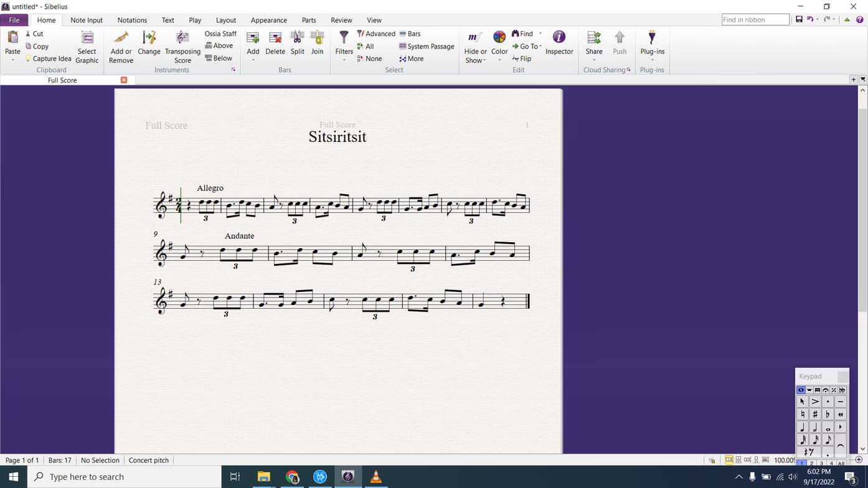This screenshot has height=488, width=868.
Task: Select the eighth note on the Keypad
Action: [829, 439]
